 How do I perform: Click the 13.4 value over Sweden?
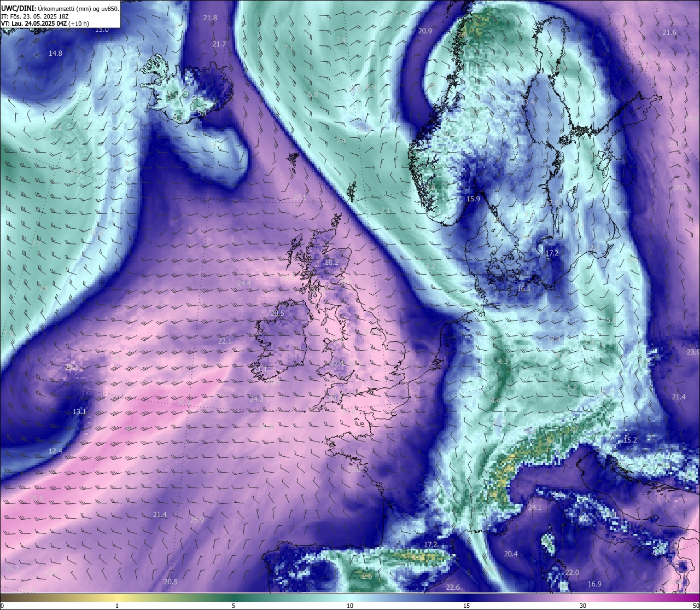pos(528,102)
